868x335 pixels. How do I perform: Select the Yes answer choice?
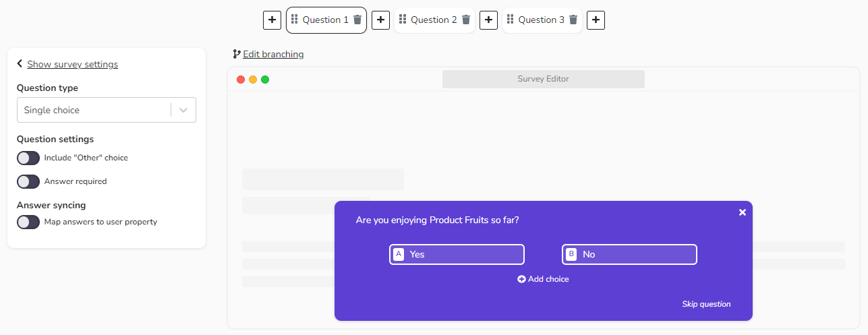(457, 254)
